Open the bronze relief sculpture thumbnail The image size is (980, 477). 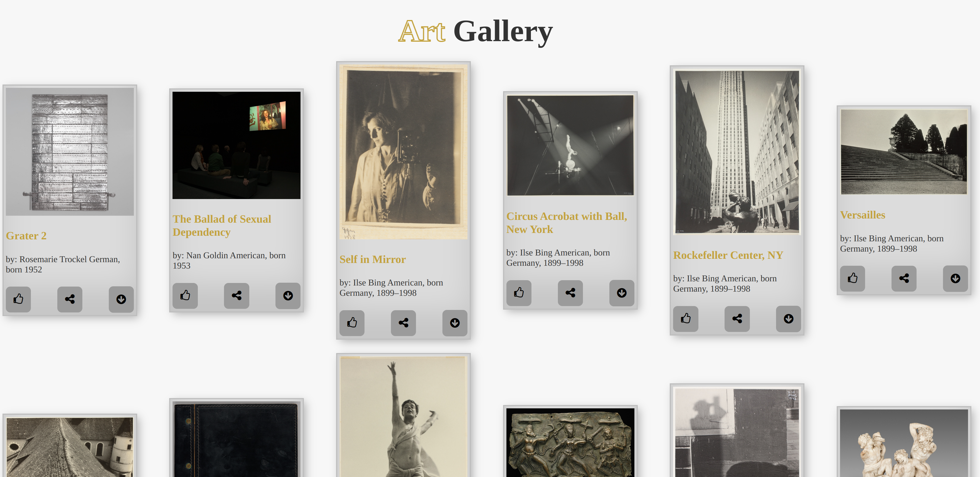tap(570, 443)
